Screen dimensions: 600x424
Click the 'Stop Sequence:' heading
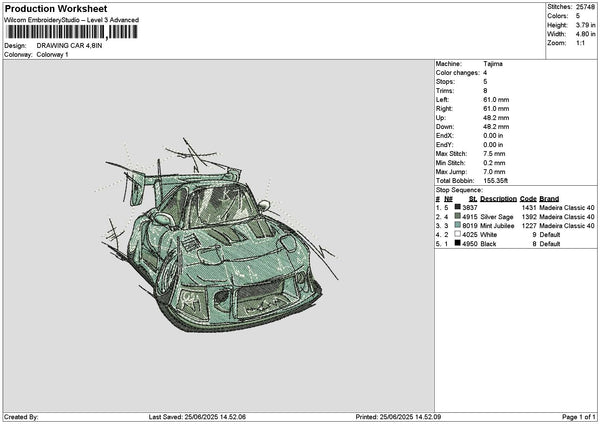click(x=459, y=190)
